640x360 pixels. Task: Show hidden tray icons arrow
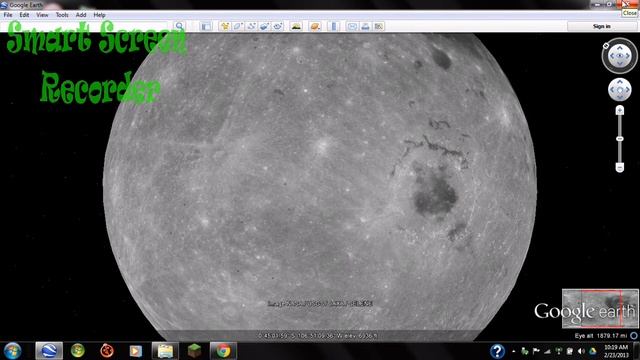click(x=514, y=351)
